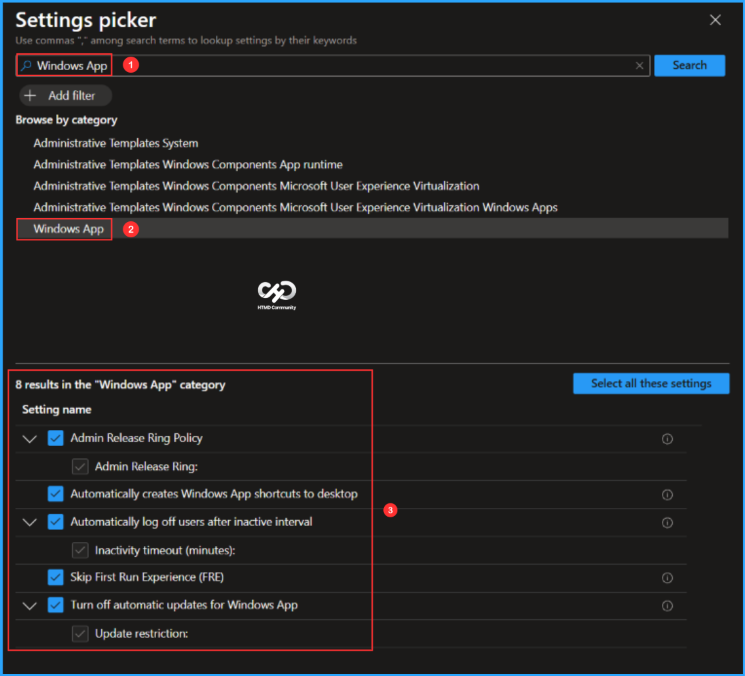Screen dimensions: 745x676
Task: Select the Windows App category
Action: 372,229
